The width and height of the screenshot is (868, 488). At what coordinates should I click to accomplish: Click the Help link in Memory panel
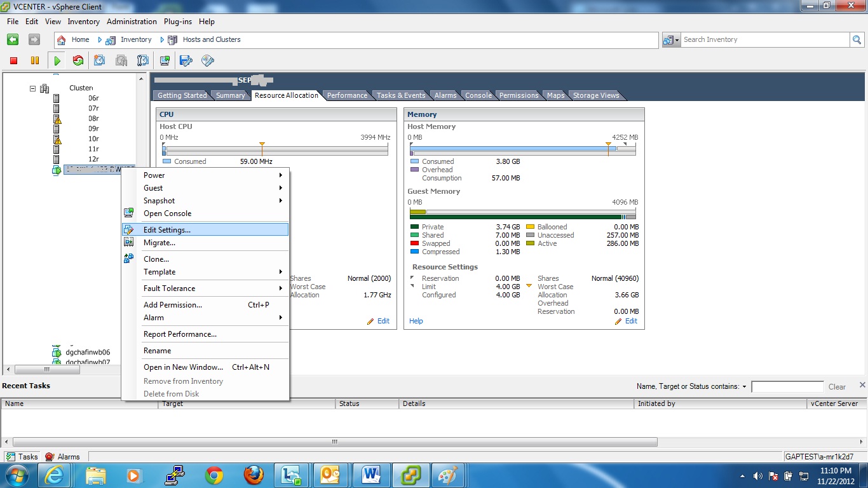coord(416,321)
